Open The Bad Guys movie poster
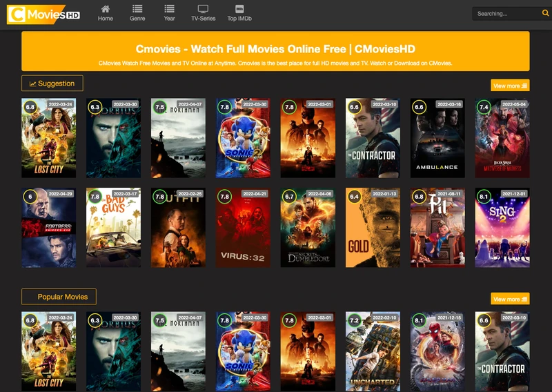Image resolution: width=552 pixels, height=392 pixels. pos(113,228)
